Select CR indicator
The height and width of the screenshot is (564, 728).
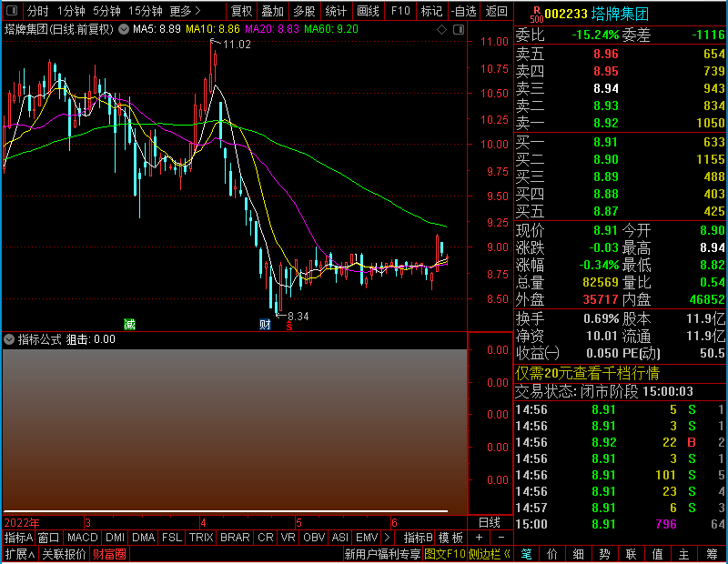(x=266, y=538)
